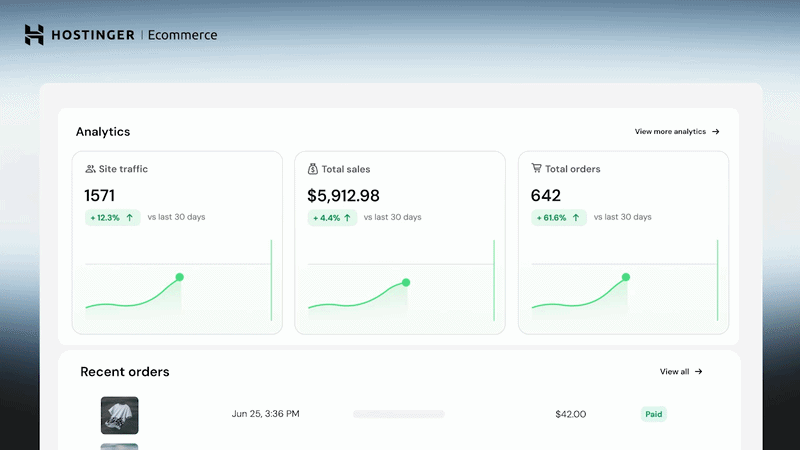Click the HOSTINGER brand name text

pos(93,35)
